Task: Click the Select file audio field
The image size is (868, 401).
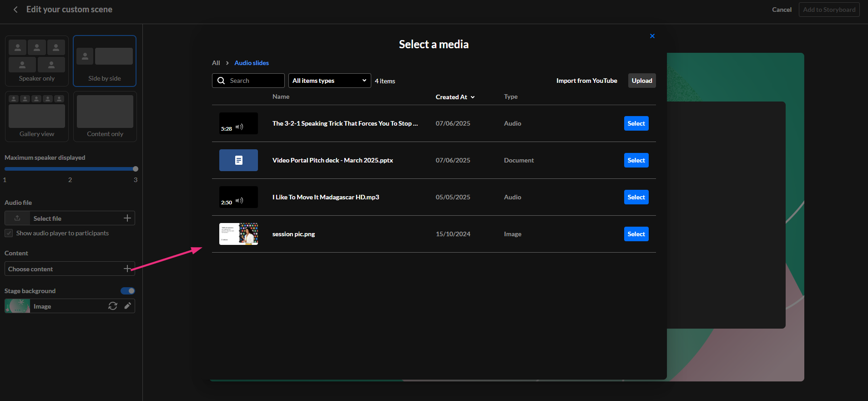Action: pyautogui.click(x=70, y=218)
